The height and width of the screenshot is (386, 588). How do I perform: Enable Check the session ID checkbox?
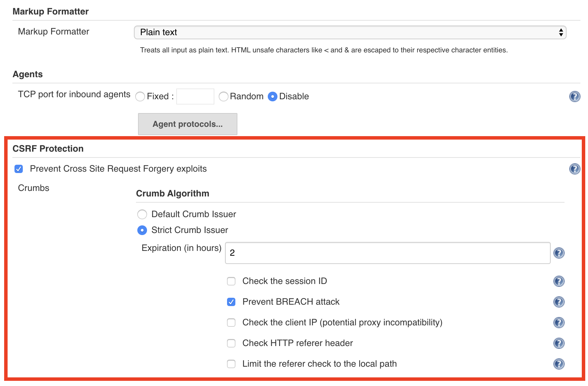click(231, 281)
